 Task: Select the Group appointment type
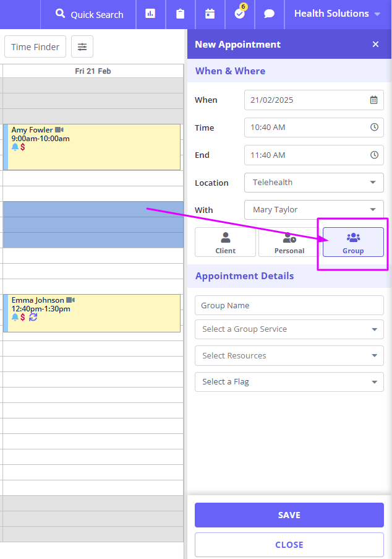(353, 243)
